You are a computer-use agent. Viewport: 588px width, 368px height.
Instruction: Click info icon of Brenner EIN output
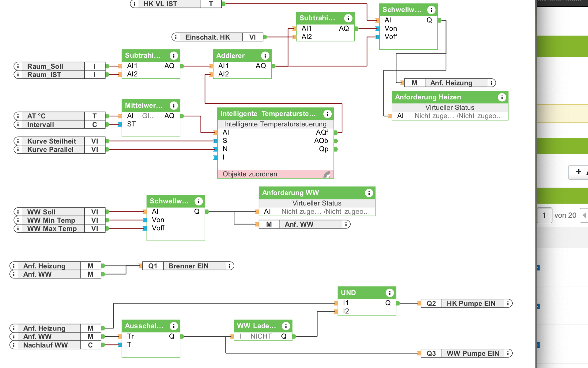tap(229, 266)
